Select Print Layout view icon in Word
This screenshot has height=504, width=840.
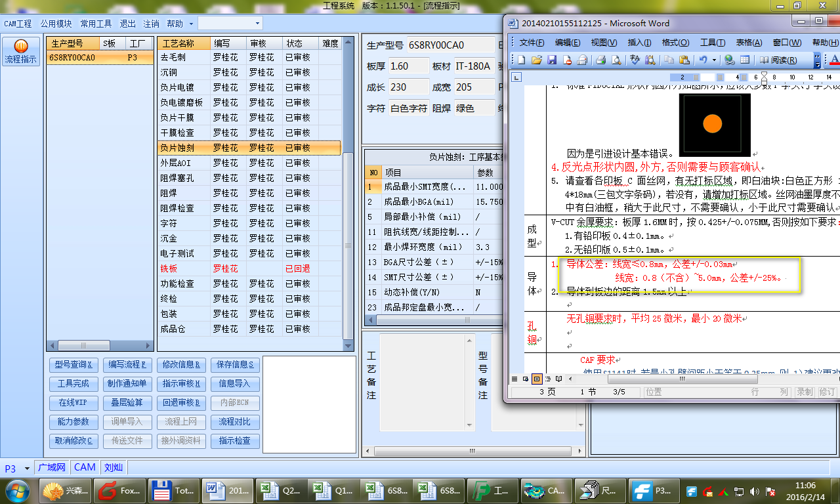click(537, 379)
